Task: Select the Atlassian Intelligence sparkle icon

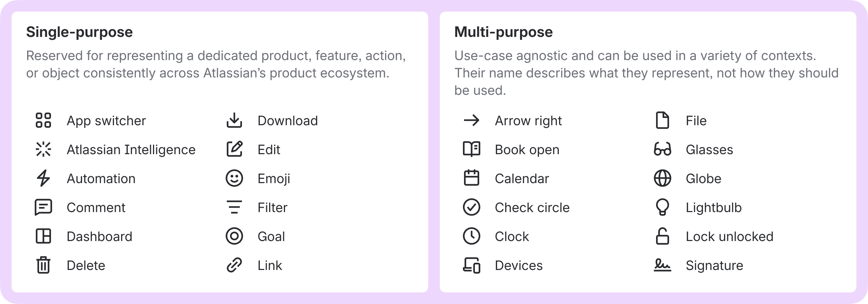Action: pyautogui.click(x=43, y=149)
